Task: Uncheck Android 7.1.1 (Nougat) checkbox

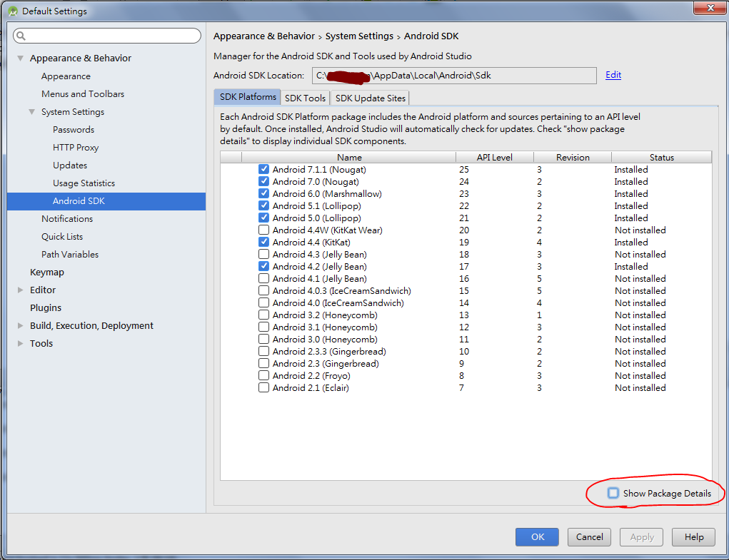Action: 263,170
